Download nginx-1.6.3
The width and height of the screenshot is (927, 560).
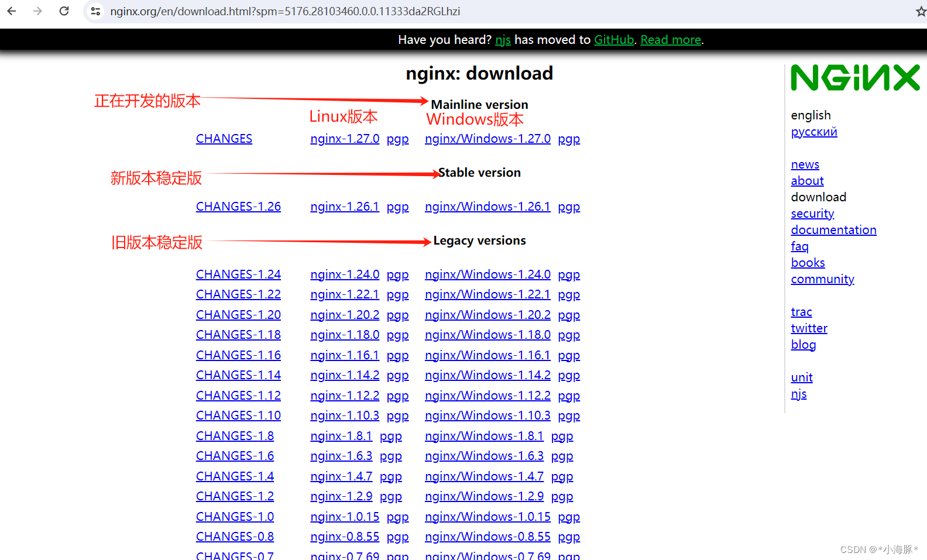pyautogui.click(x=341, y=456)
